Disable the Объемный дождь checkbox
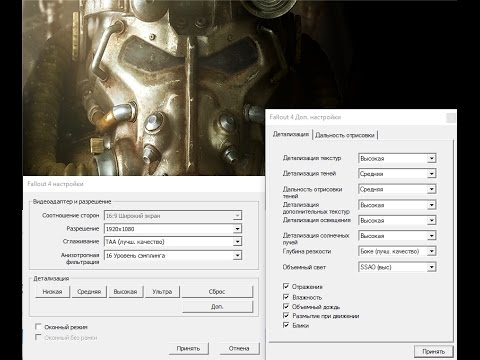The image size is (480, 360). (x=286, y=306)
